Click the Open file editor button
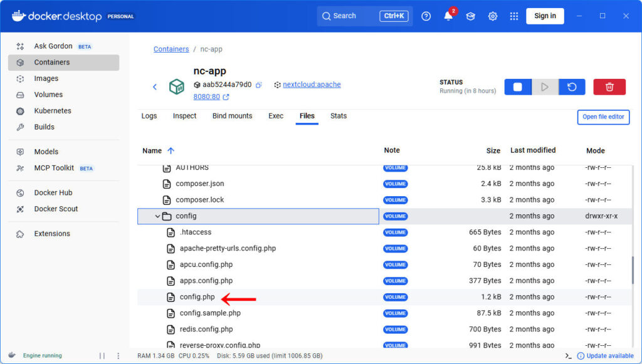Screen dimensions: 642x364 [x=603, y=117]
